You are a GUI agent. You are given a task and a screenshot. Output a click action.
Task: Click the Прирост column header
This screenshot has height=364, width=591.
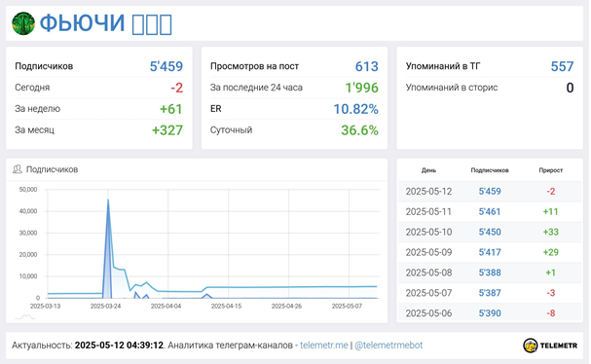coord(551,170)
